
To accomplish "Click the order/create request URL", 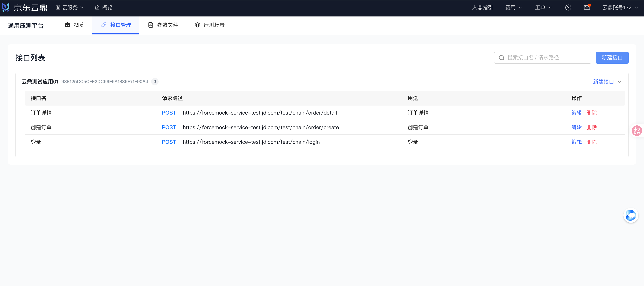I will point(260,127).
